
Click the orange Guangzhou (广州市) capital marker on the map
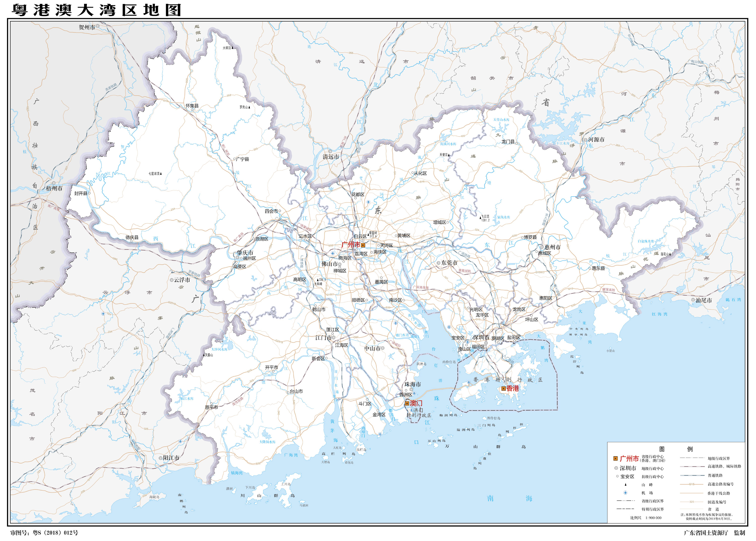click(x=363, y=245)
